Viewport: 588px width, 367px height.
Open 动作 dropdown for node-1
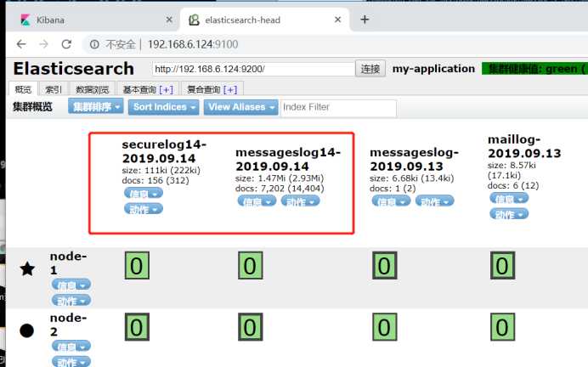click(x=71, y=300)
